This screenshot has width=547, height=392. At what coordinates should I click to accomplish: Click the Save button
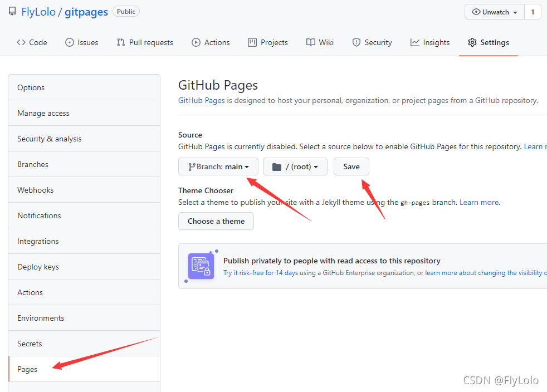351,166
